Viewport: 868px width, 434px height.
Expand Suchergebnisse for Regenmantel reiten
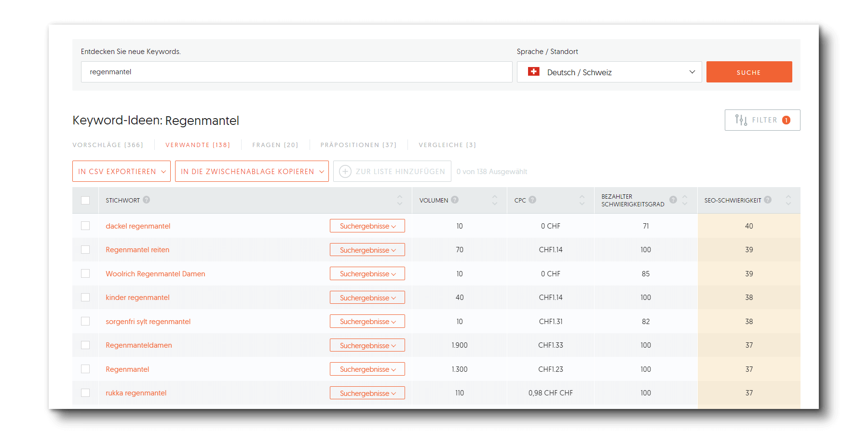(367, 250)
